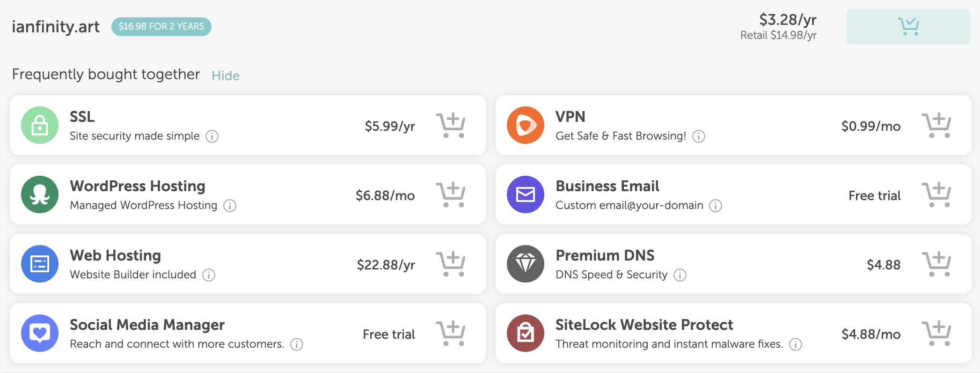
Task: Click the green SSL padlock logo
Action: pos(40,125)
